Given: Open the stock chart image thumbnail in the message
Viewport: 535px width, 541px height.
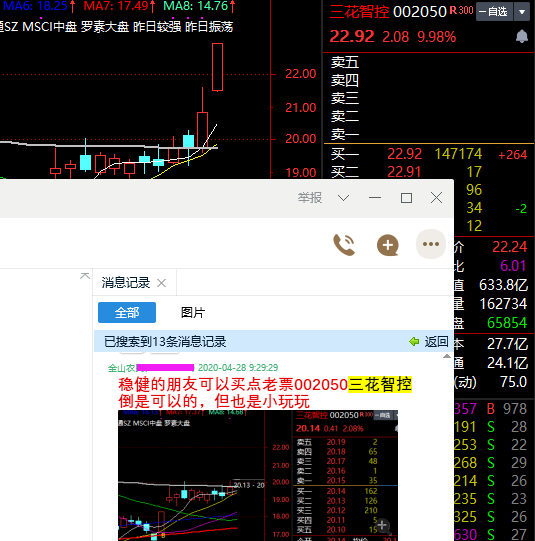Looking at the screenshot, I should tap(258, 475).
